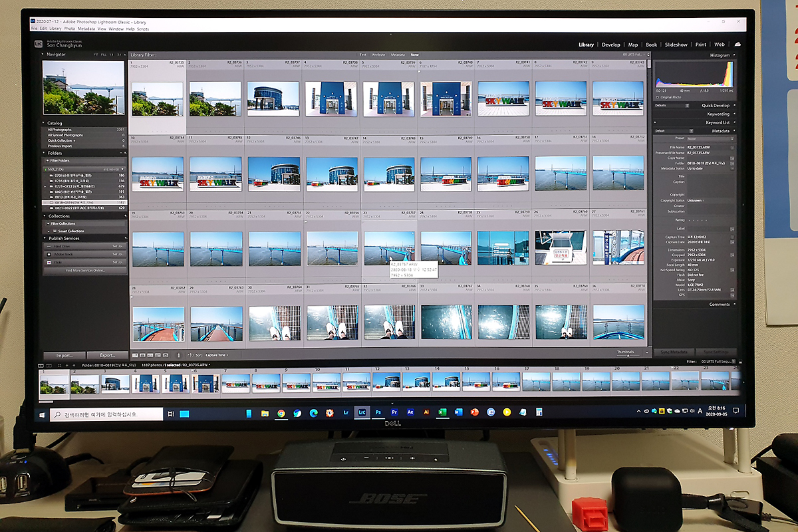Screen dimensions: 798x532
Task: Switch to the Web module
Action: coord(719,45)
